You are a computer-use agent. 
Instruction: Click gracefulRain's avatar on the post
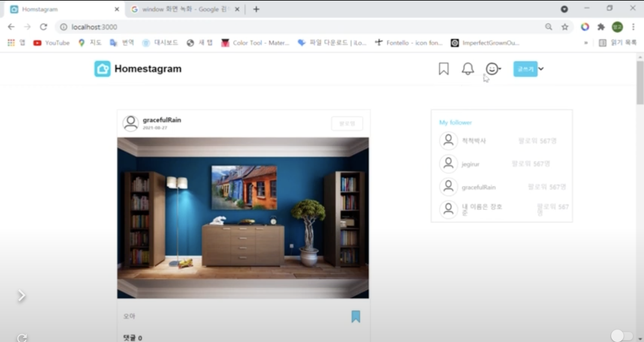tap(131, 123)
